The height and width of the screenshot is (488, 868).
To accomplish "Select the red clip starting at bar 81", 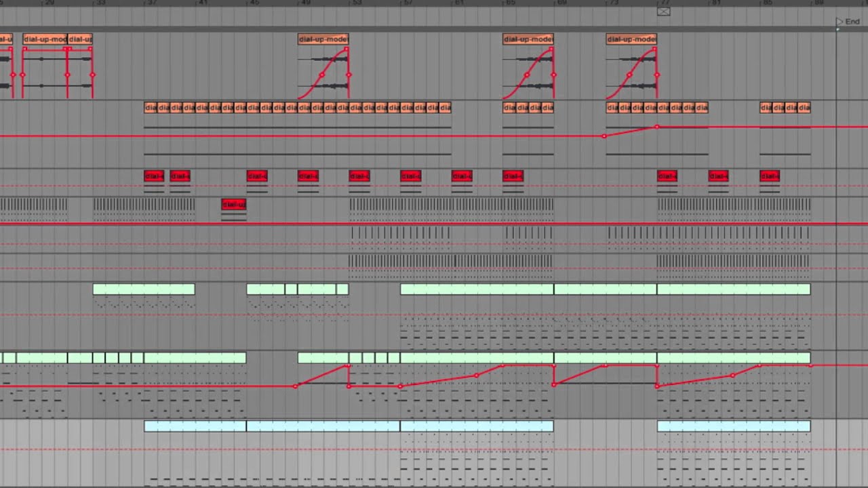I will 719,176.
